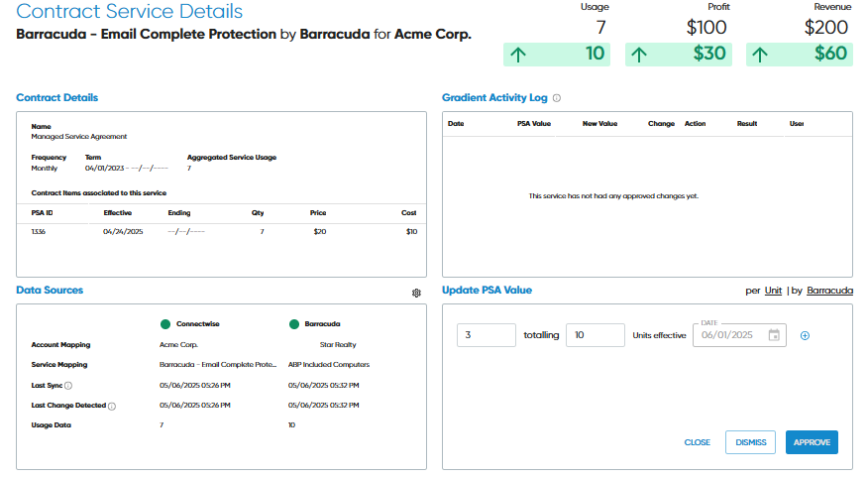Viewport: 868px width, 478px height.
Task: Click the Action column header
Action: tap(695, 124)
